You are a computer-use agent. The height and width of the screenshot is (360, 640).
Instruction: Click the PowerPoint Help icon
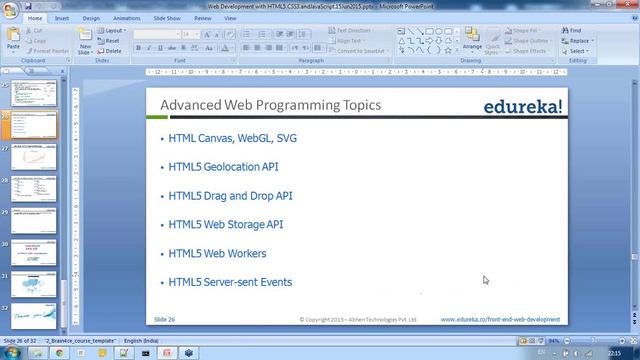635,18
